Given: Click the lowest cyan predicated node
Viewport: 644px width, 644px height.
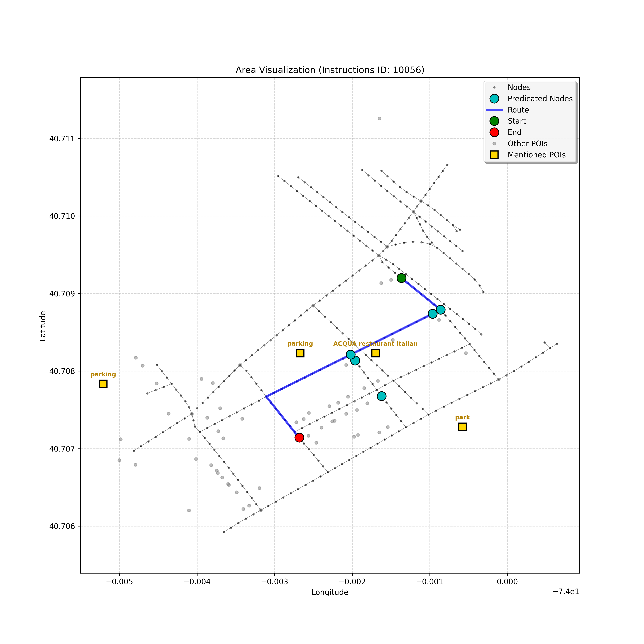Looking at the screenshot, I should point(382,396).
